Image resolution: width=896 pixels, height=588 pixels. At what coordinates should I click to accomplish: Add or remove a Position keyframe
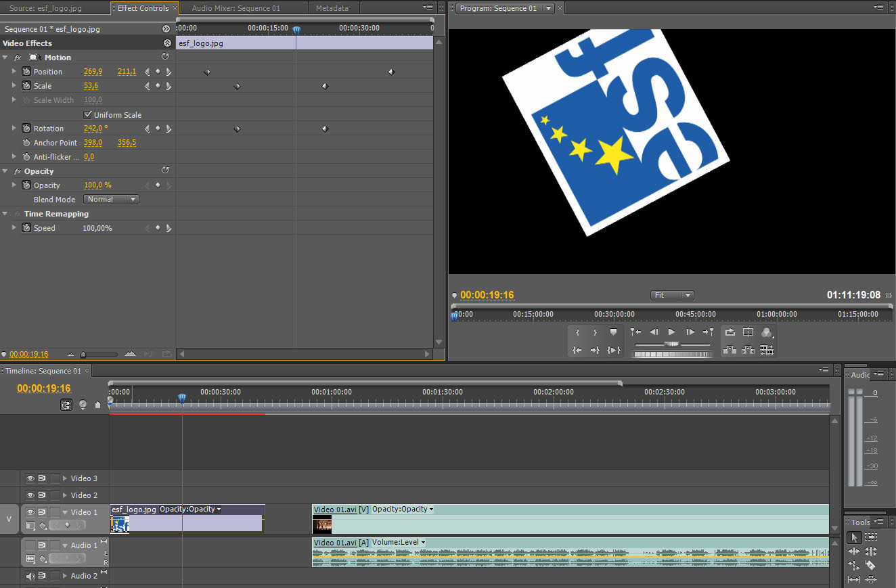tap(158, 71)
